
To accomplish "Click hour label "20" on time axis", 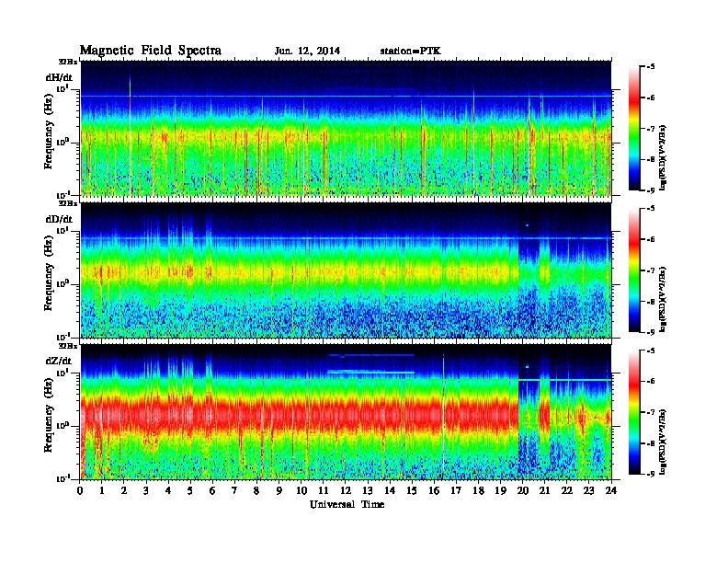I will [x=523, y=490].
